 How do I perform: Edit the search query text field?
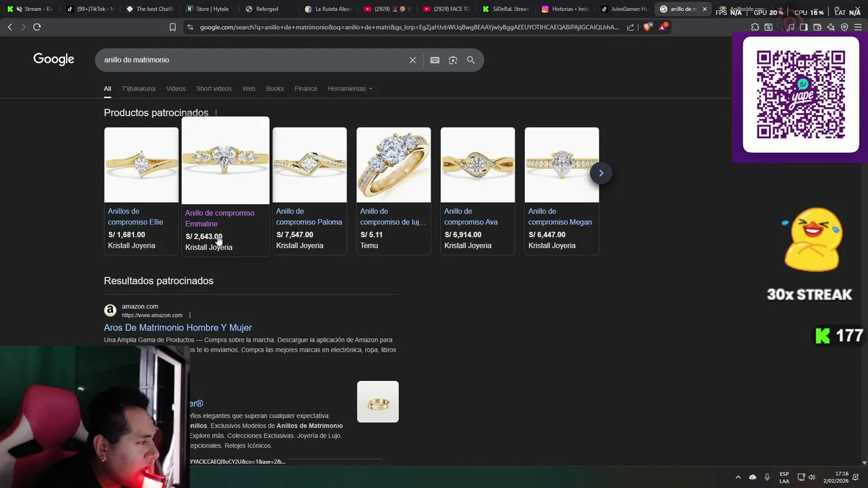[251, 60]
